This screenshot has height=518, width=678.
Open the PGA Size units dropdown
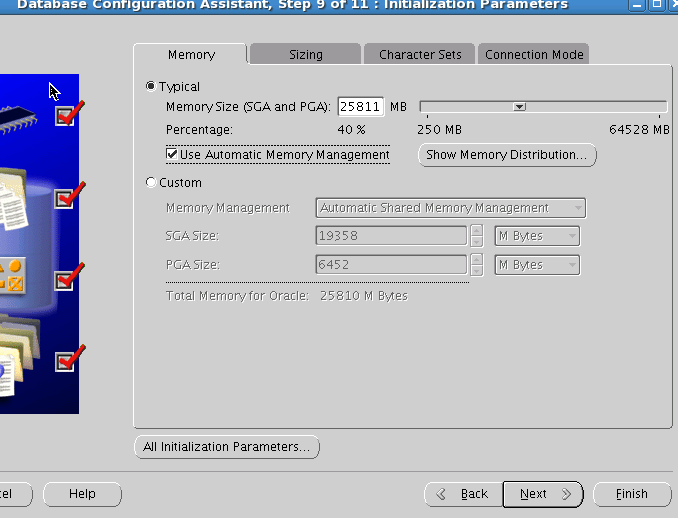(x=537, y=265)
